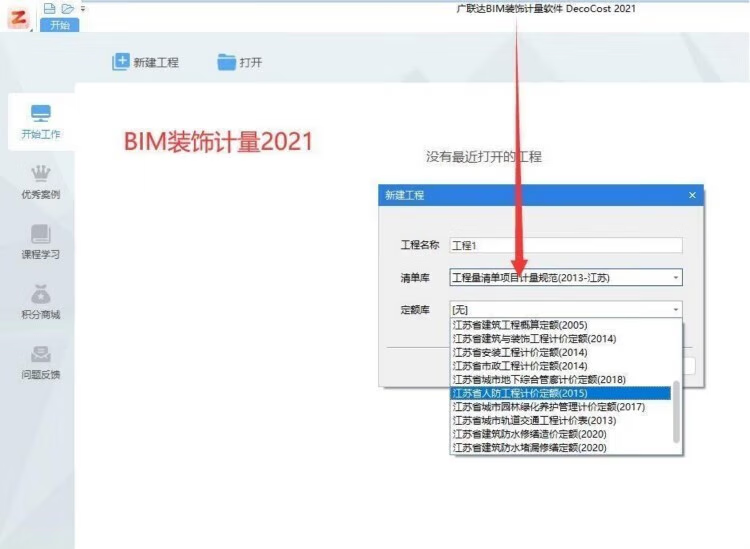This screenshot has height=549, width=750.
Task: Open the quick access toolbar dropdown arrow
Action: point(83,9)
